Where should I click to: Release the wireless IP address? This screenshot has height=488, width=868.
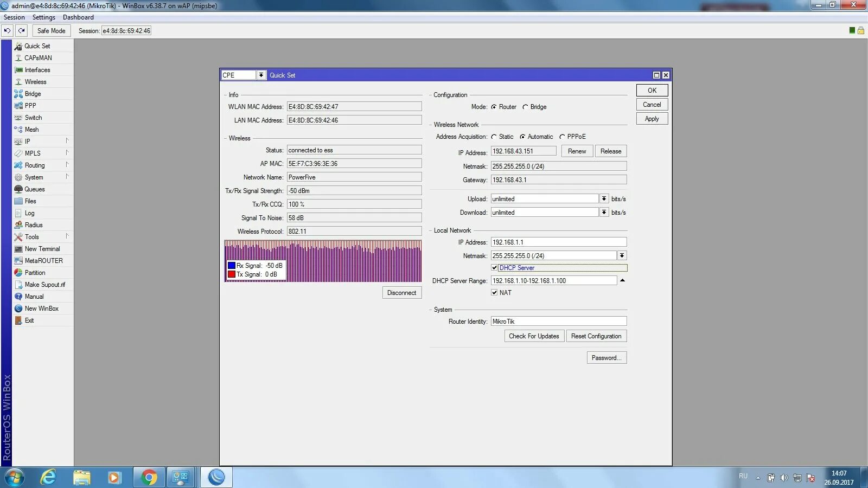click(611, 151)
